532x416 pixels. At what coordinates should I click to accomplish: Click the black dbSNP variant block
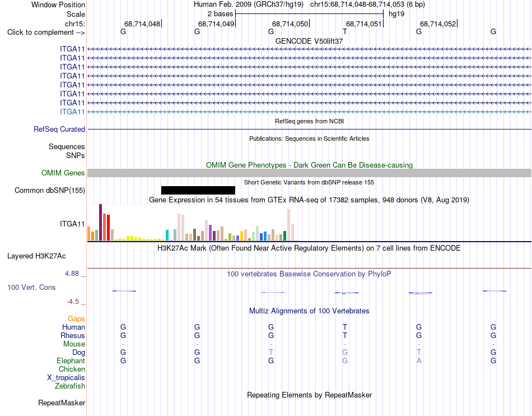tap(198, 190)
